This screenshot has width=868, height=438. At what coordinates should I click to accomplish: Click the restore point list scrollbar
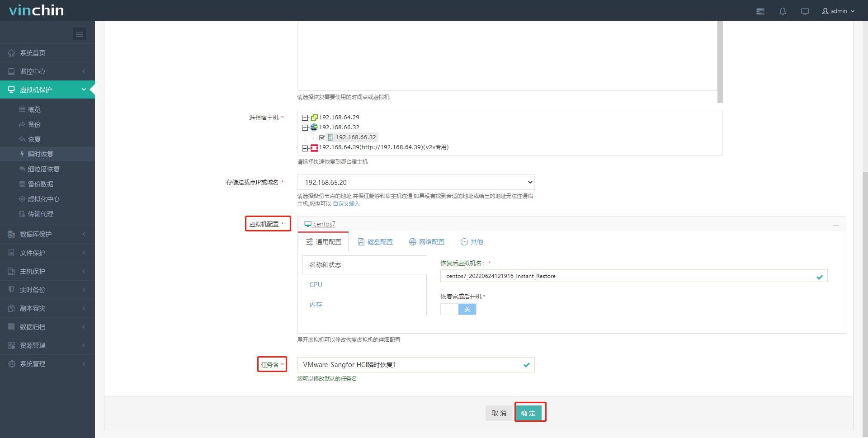[x=720, y=62]
